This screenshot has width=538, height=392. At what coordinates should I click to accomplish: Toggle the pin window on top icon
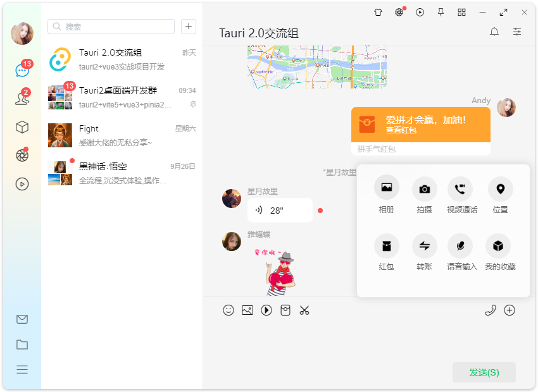click(x=441, y=12)
